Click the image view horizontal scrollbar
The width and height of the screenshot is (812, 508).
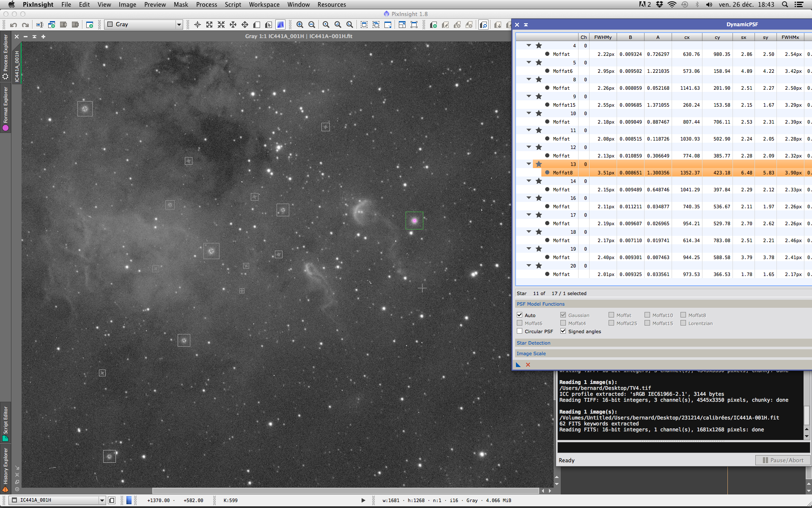click(345, 491)
